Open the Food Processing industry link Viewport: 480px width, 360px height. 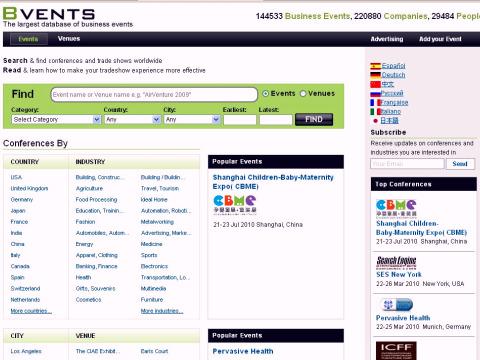point(96,200)
